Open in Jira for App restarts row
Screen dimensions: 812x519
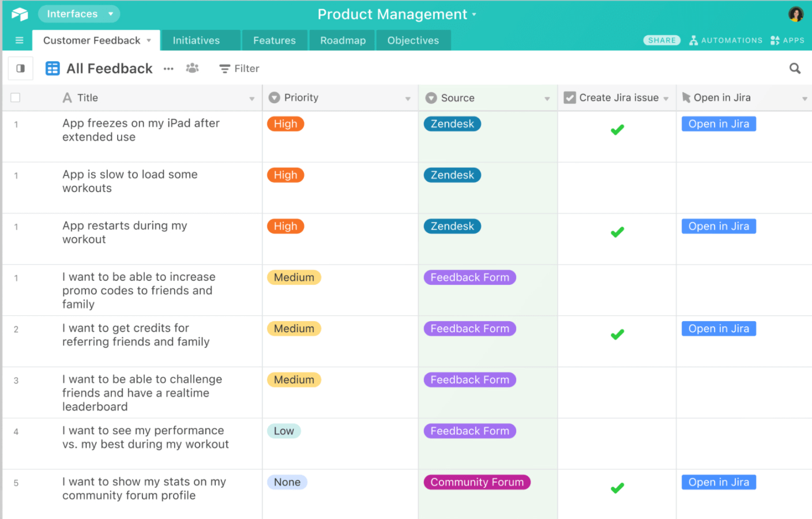pyautogui.click(x=719, y=226)
